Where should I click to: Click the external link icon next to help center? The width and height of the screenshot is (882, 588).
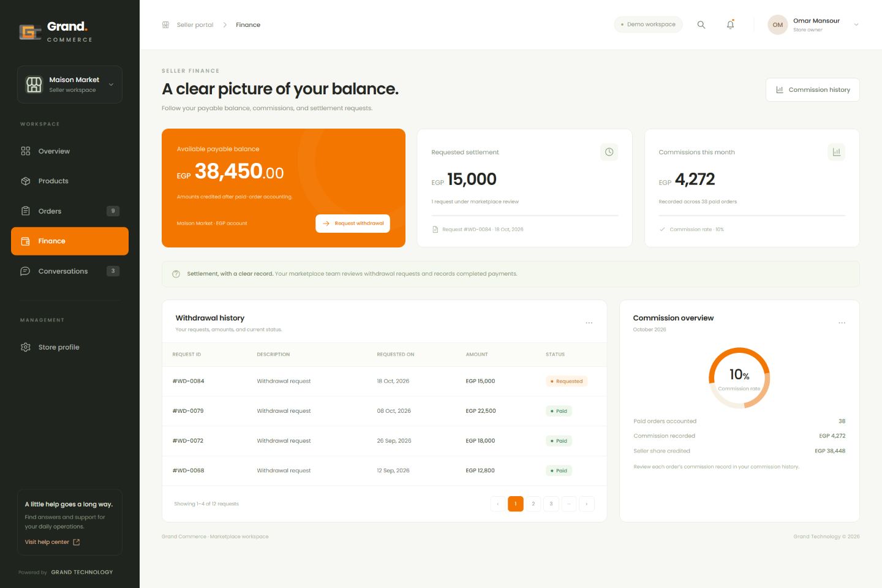77,542
